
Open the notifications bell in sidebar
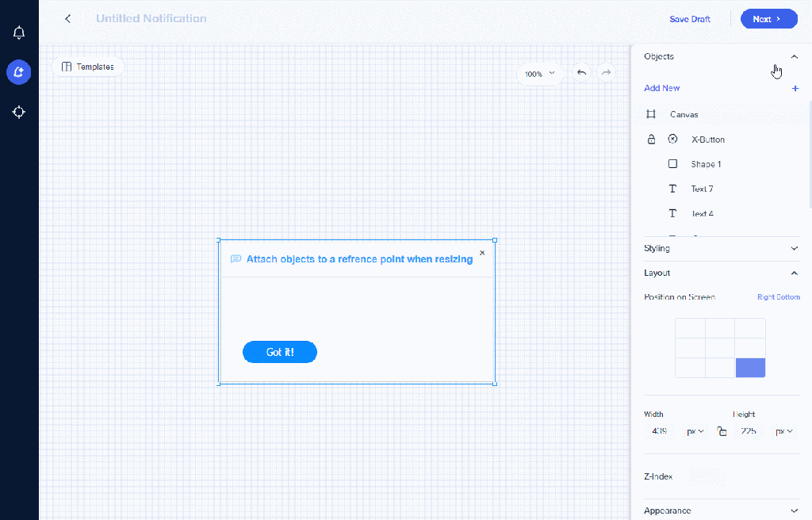[x=19, y=32]
